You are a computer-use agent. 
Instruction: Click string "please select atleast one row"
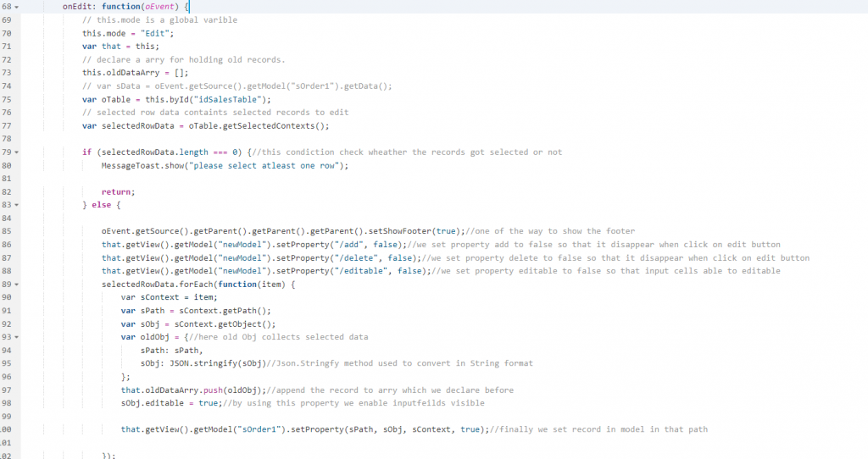(266, 165)
